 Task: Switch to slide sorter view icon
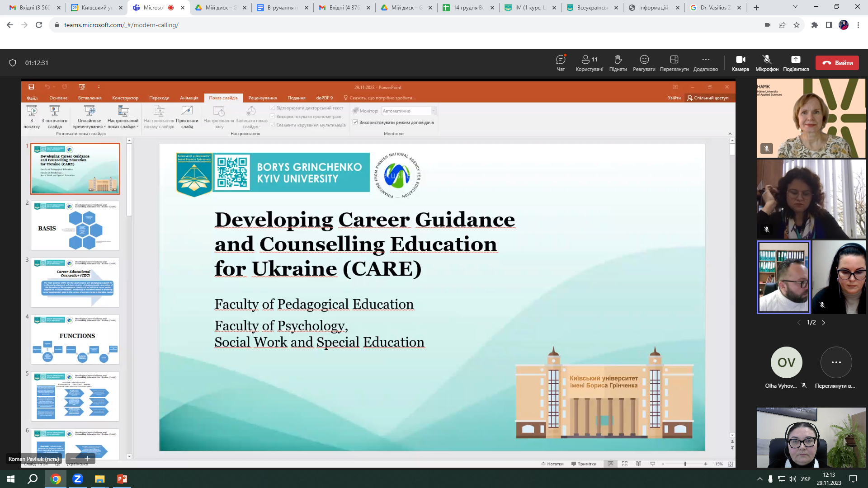tap(625, 464)
